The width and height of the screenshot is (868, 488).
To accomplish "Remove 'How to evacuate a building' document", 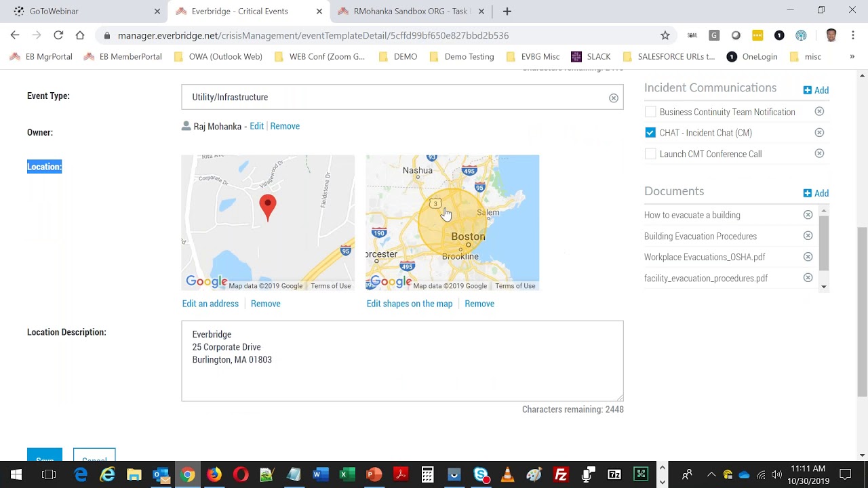I will click(808, 215).
